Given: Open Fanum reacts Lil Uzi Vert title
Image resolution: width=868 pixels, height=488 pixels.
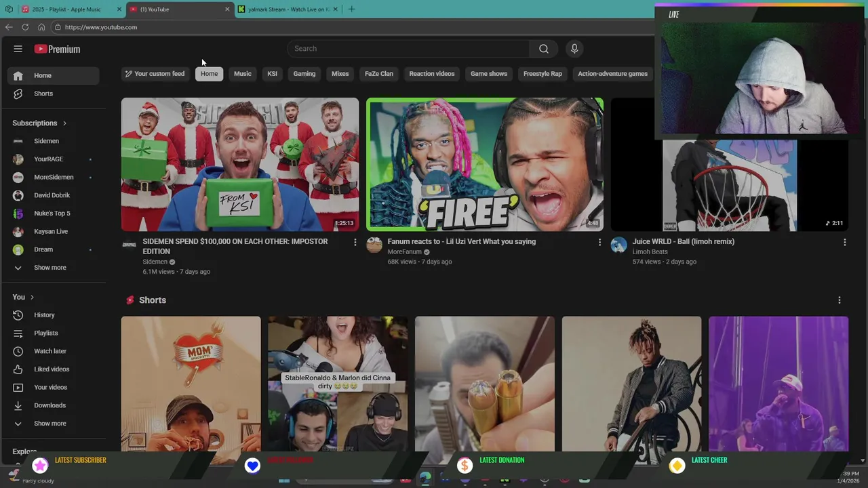Looking at the screenshot, I should (462, 242).
